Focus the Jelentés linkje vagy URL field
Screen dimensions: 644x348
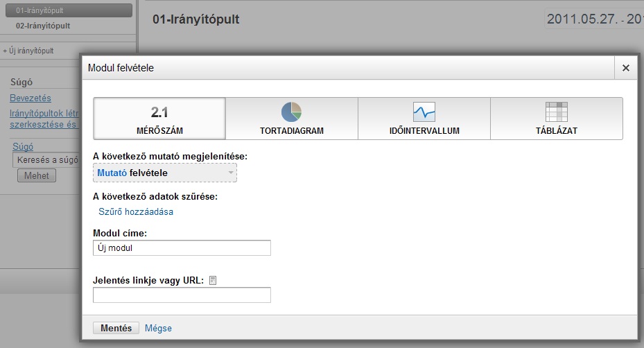pos(182,295)
